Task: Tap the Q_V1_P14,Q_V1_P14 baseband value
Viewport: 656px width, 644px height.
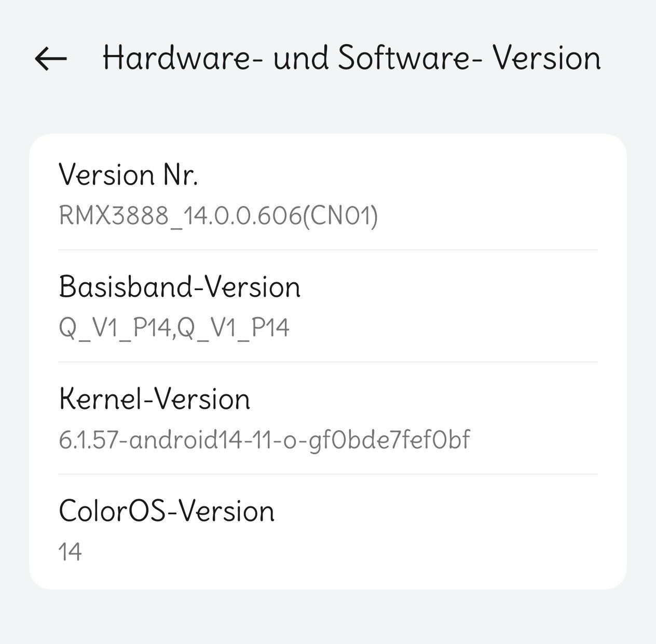Action: [174, 328]
